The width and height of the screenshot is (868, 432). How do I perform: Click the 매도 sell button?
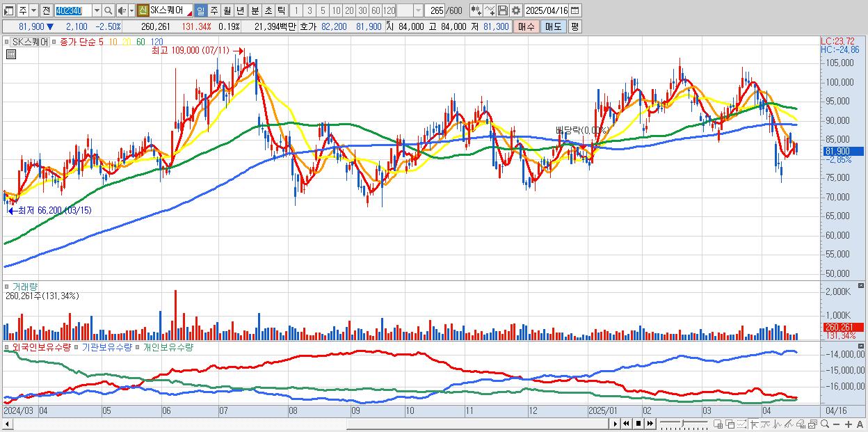[553, 26]
